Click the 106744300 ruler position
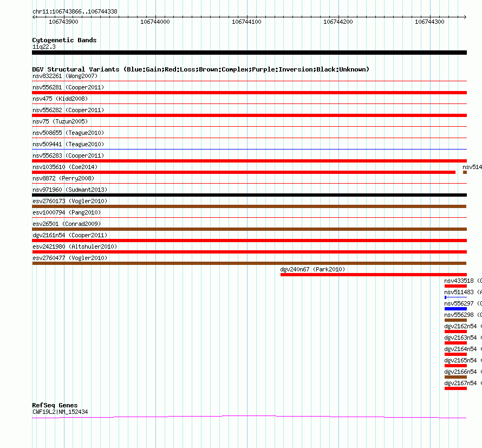482x448 pixels. 429,22
